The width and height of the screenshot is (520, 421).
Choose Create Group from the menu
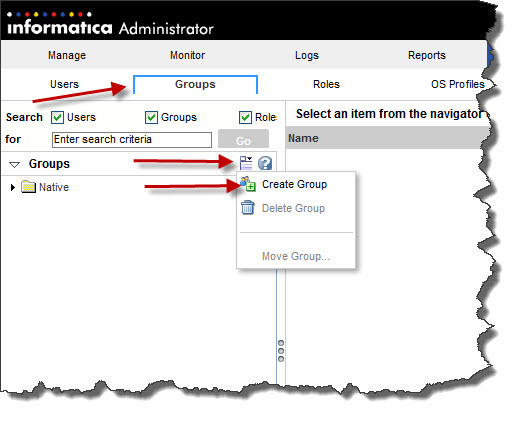(294, 184)
